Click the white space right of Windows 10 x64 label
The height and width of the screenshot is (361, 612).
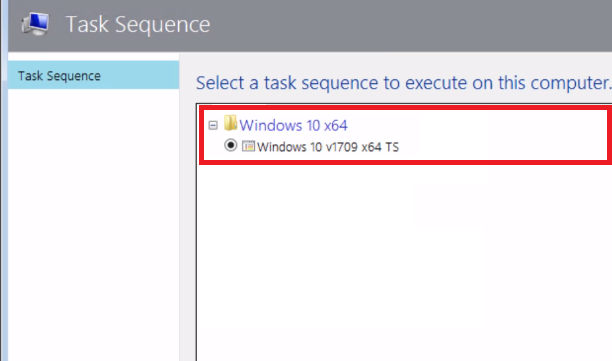476,125
